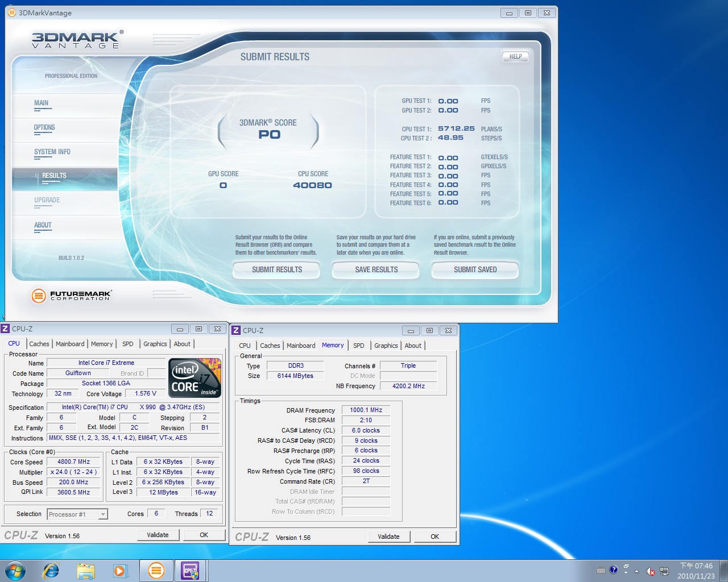Switch to CPU-Z taskbar button
This screenshot has height=582, width=728.
click(190, 571)
